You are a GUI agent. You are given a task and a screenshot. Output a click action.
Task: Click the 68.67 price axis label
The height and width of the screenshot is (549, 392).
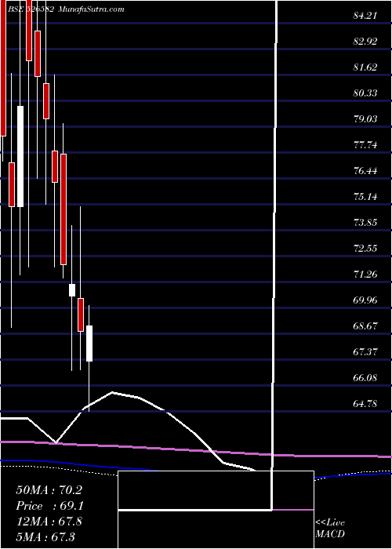(x=365, y=326)
